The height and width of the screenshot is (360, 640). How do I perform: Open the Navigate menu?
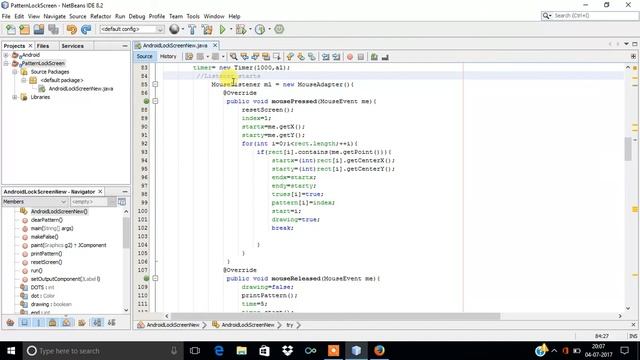[x=55, y=16]
